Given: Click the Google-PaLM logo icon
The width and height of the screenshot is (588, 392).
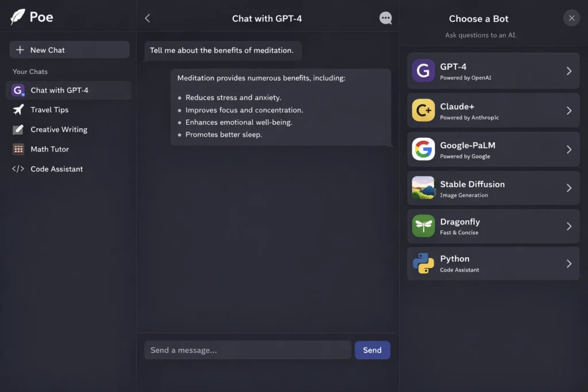Looking at the screenshot, I should [422, 149].
